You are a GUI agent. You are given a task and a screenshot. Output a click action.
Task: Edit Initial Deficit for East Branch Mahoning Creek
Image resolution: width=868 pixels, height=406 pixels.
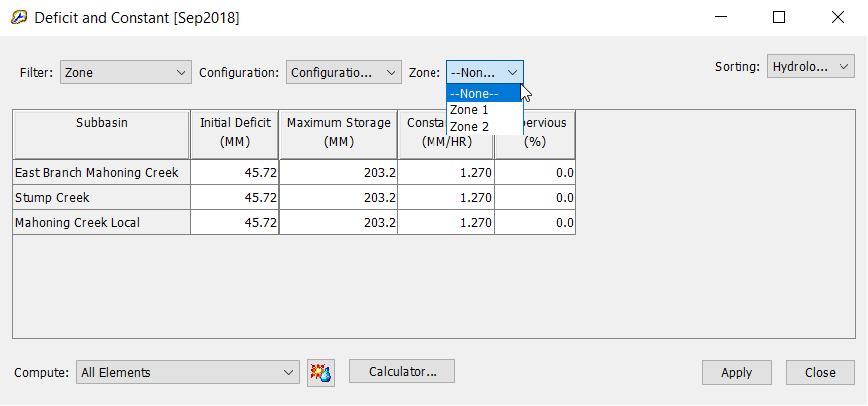(235, 173)
